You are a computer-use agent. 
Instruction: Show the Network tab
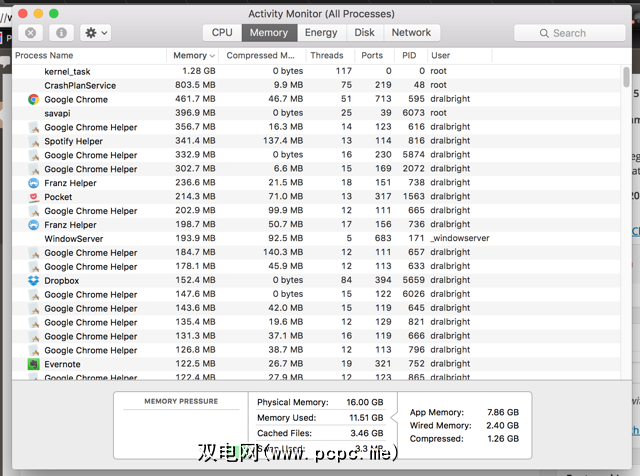(411, 33)
